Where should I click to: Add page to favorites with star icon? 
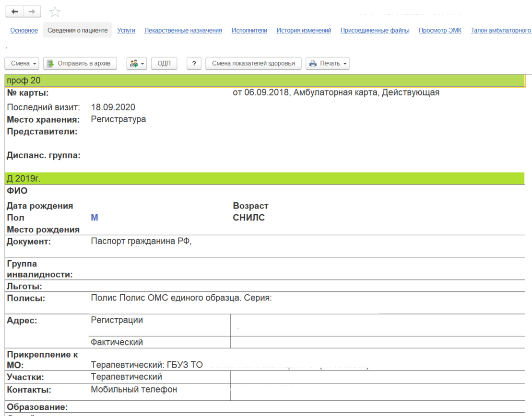[x=55, y=12]
